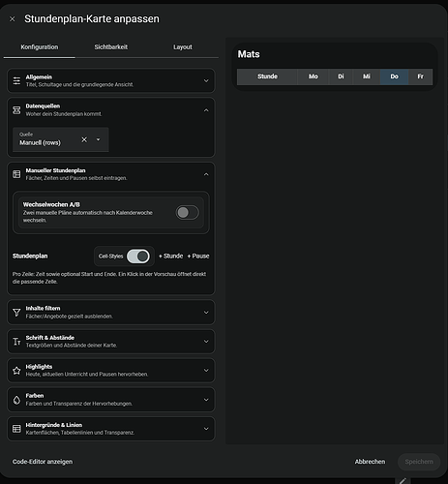Open the Layout tab
The height and width of the screenshot is (484, 448).
[183, 47]
